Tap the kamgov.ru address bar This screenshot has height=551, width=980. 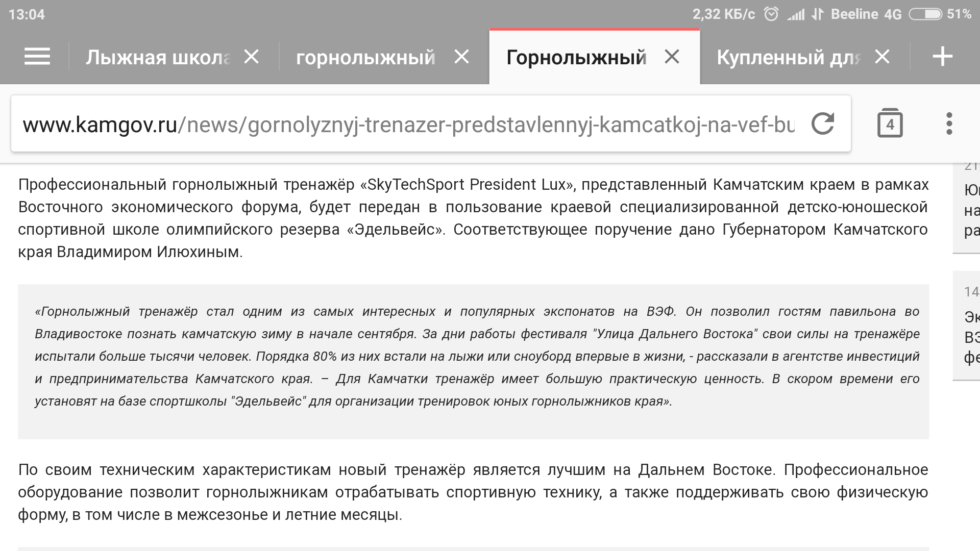(408, 124)
